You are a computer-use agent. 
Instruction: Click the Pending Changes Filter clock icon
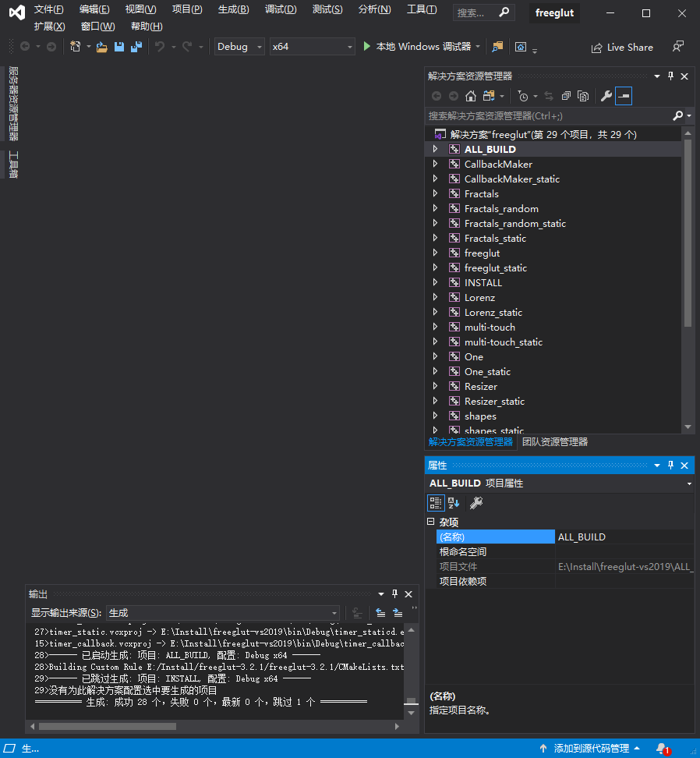(x=523, y=96)
